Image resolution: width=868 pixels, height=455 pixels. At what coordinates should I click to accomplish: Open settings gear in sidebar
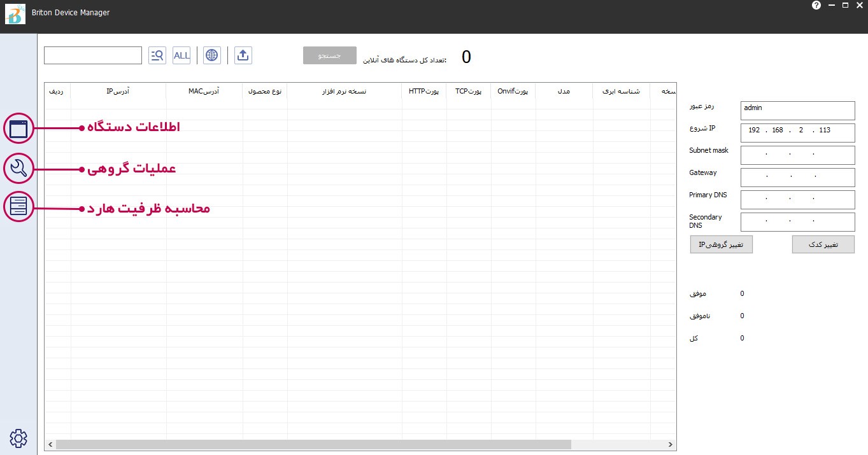point(18,438)
